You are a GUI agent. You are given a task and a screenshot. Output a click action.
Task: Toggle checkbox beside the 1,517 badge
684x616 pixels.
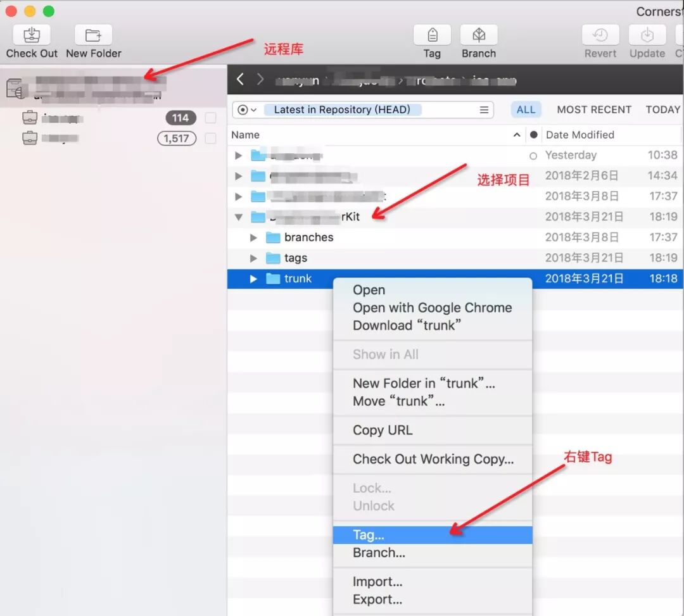pos(210,138)
